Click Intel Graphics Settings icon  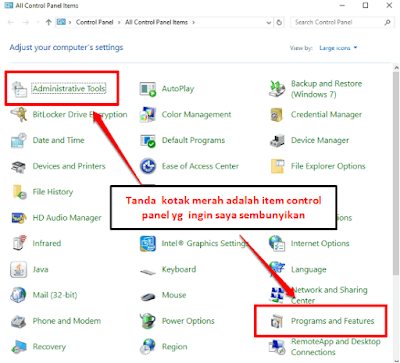[148, 243]
